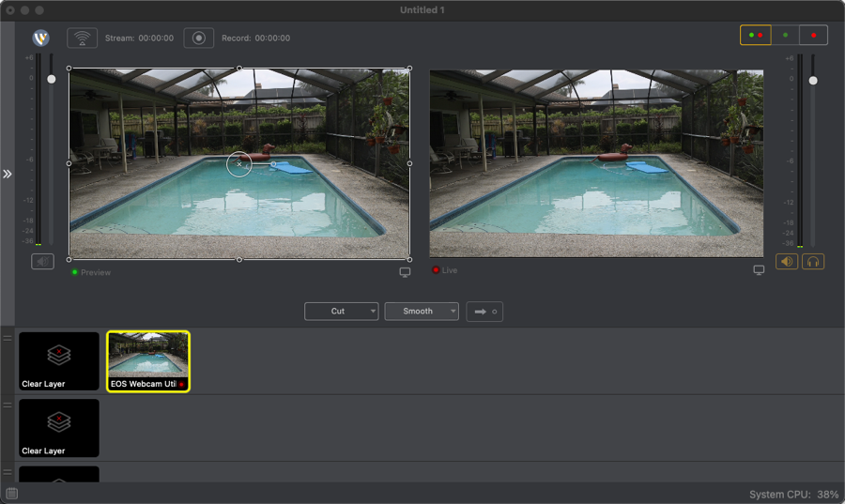Viewport: 845px width, 504px height.
Task: Open the Cut transition dropdown
Action: pos(341,312)
